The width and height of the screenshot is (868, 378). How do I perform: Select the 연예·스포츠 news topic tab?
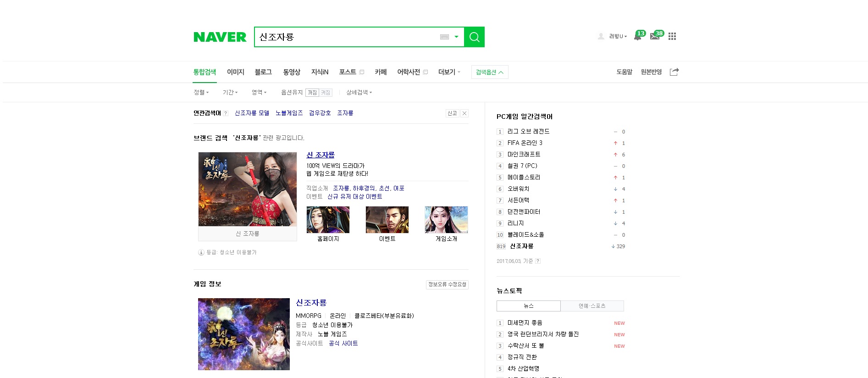[x=592, y=306]
